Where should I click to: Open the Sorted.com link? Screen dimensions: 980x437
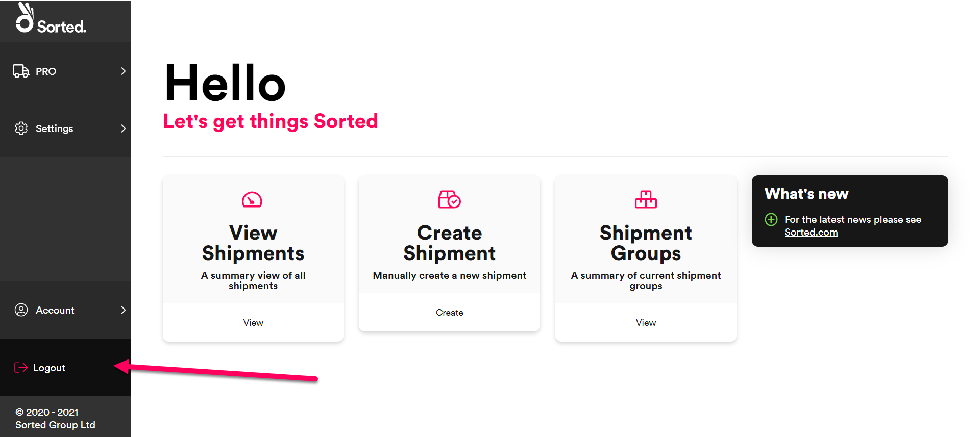(811, 233)
